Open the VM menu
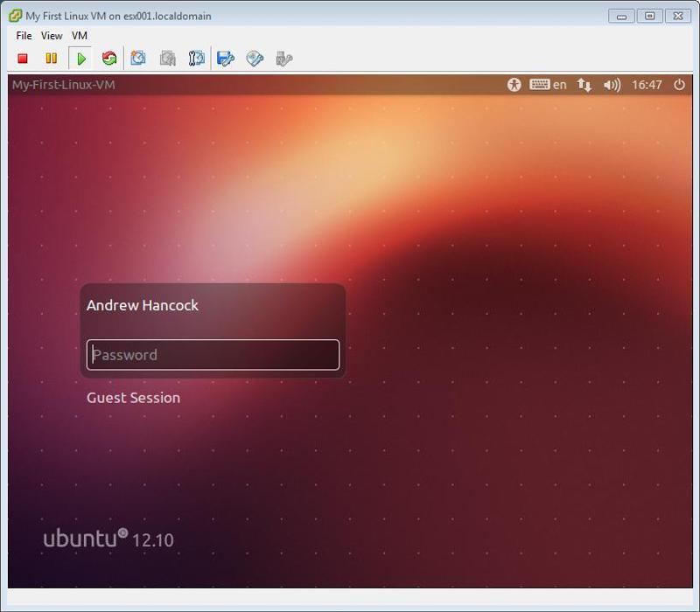This screenshot has height=612, width=700. click(x=78, y=36)
